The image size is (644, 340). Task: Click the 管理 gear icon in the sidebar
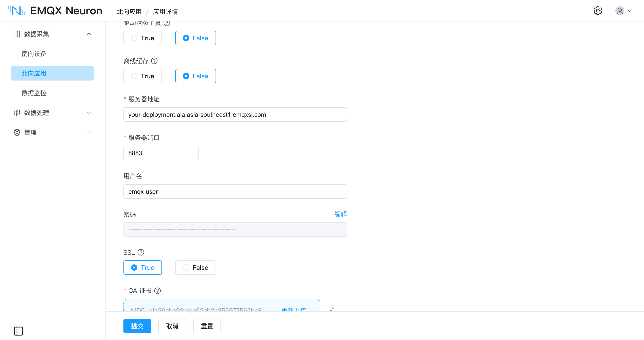(17, 132)
